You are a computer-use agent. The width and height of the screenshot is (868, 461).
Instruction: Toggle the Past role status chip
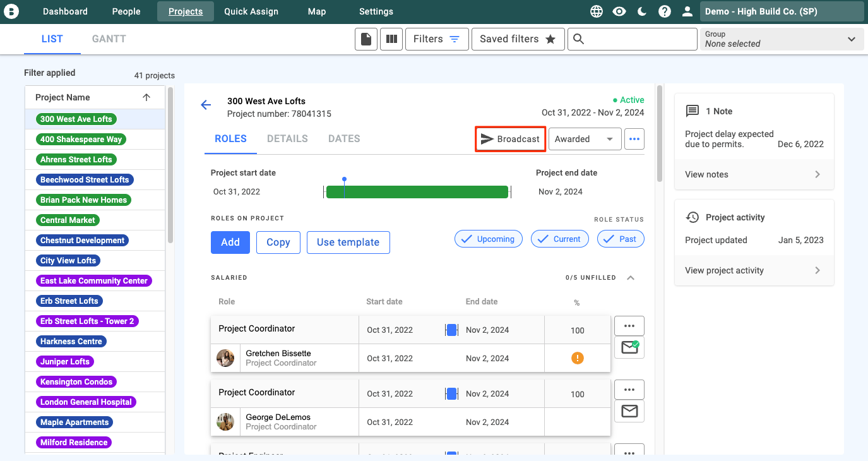click(621, 239)
